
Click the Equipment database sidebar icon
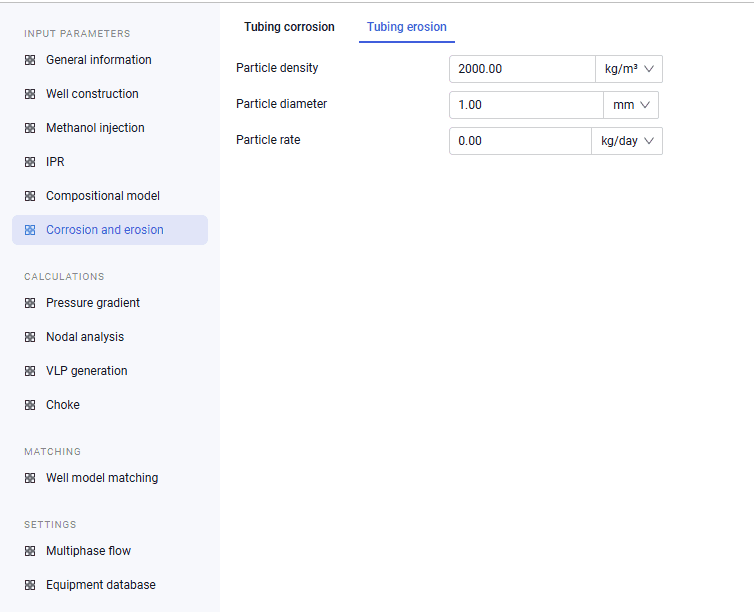click(x=30, y=585)
